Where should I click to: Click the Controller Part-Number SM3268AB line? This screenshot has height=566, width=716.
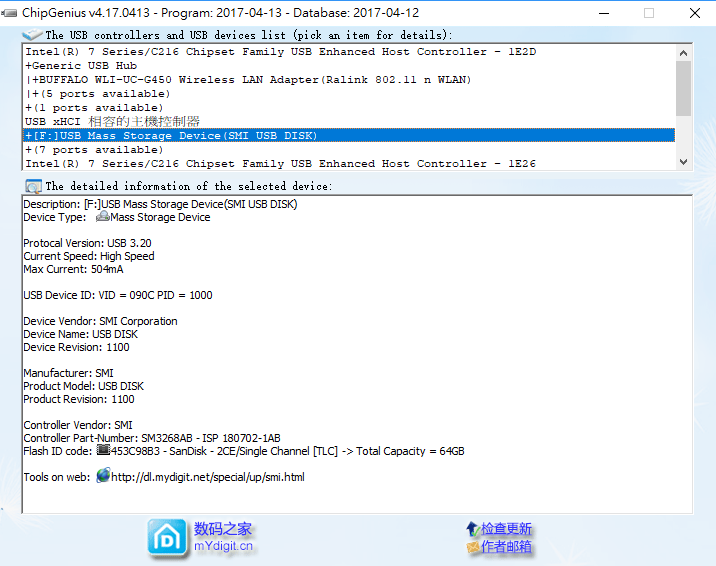pyautogui.click(x=152, y=438)
